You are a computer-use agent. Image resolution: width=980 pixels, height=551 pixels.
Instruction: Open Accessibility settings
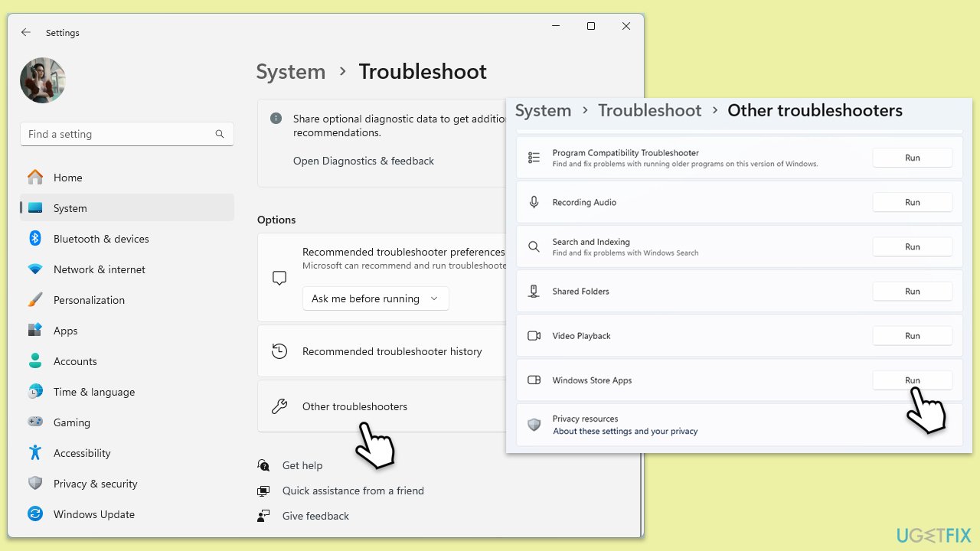coord(82,453)
